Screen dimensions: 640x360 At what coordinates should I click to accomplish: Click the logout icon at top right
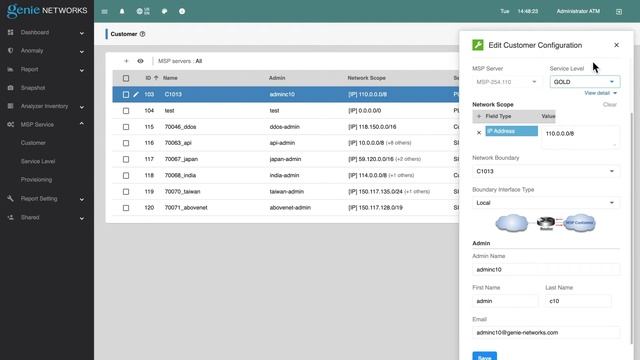point(619,11)
